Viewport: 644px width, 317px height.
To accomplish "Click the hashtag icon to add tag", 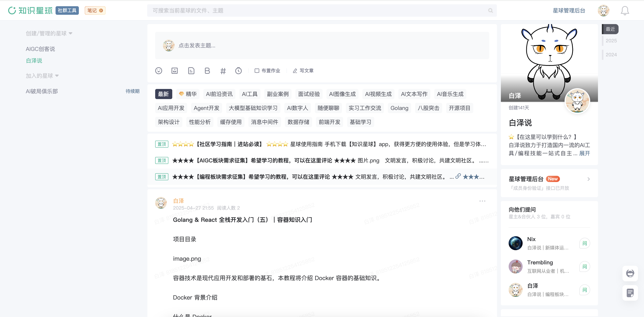I will point(223,71).
